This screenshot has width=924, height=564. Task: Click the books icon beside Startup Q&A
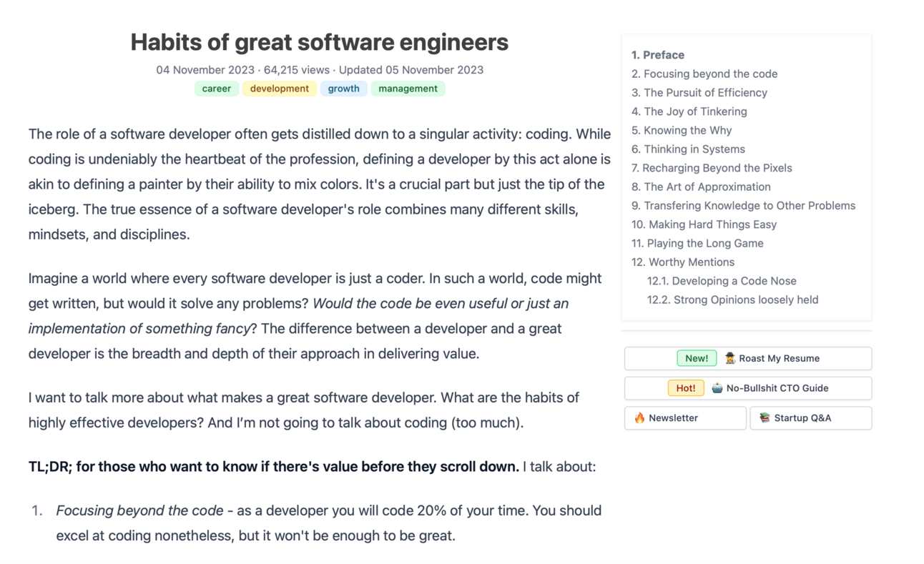[x=765, y=418]
